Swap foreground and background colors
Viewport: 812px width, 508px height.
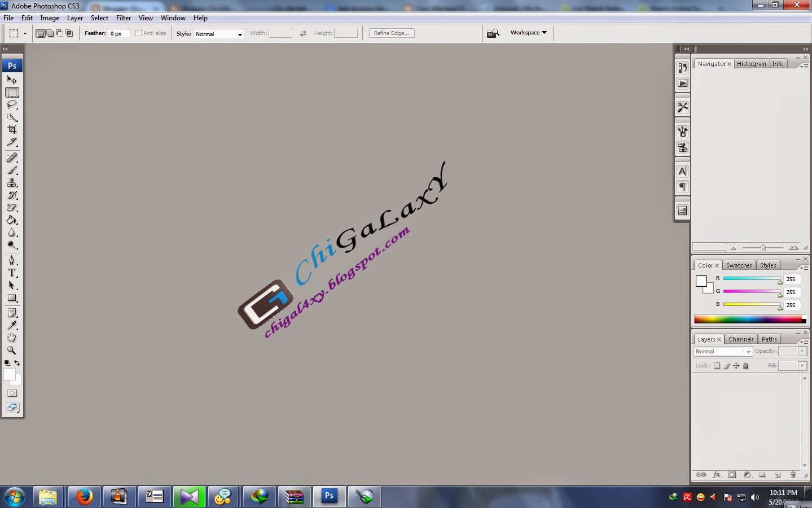(17, 363)
